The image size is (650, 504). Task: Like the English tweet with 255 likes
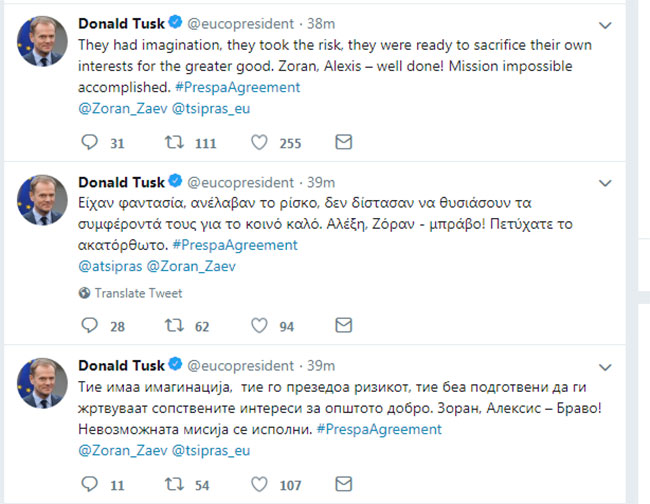coord(260,143)
